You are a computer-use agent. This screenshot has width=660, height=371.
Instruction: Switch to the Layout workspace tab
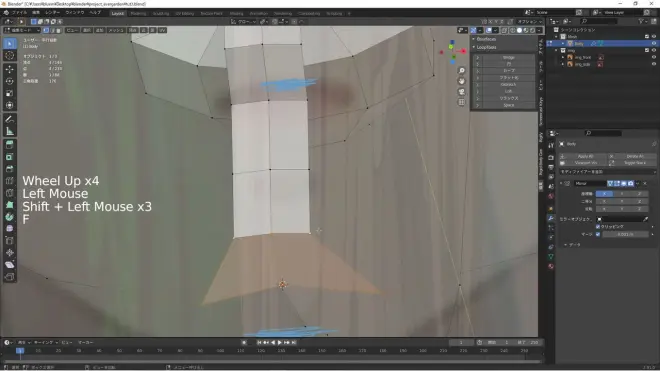117,13
